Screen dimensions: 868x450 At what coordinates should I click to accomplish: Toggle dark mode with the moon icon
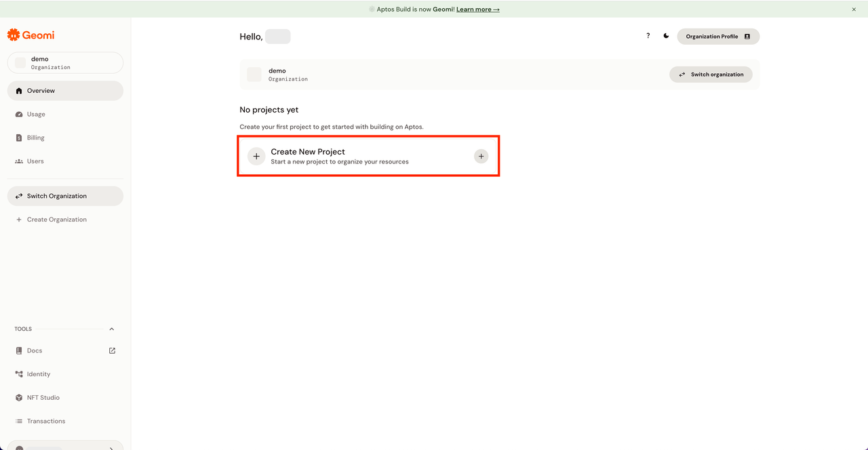[666, 35]
